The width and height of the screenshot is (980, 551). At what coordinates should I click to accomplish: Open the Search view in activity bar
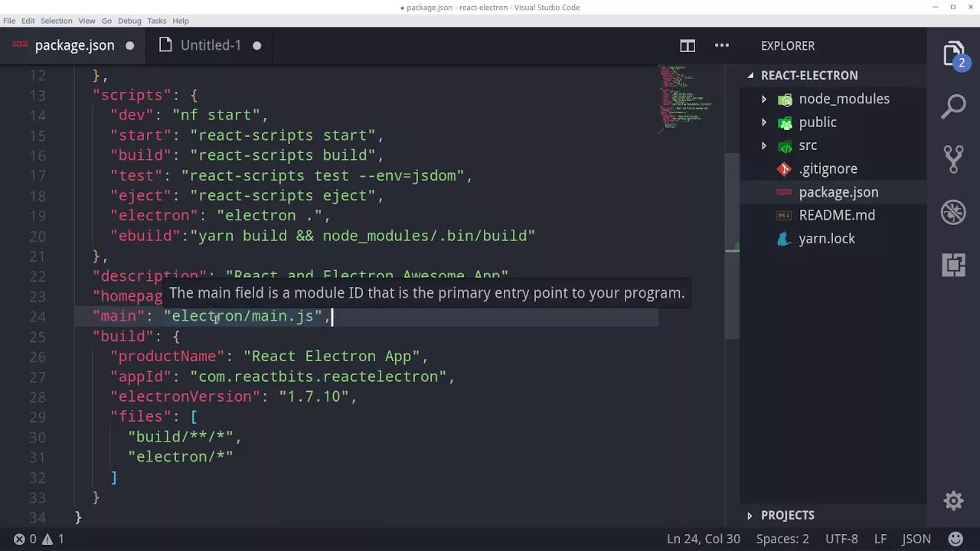coord(953,106)
